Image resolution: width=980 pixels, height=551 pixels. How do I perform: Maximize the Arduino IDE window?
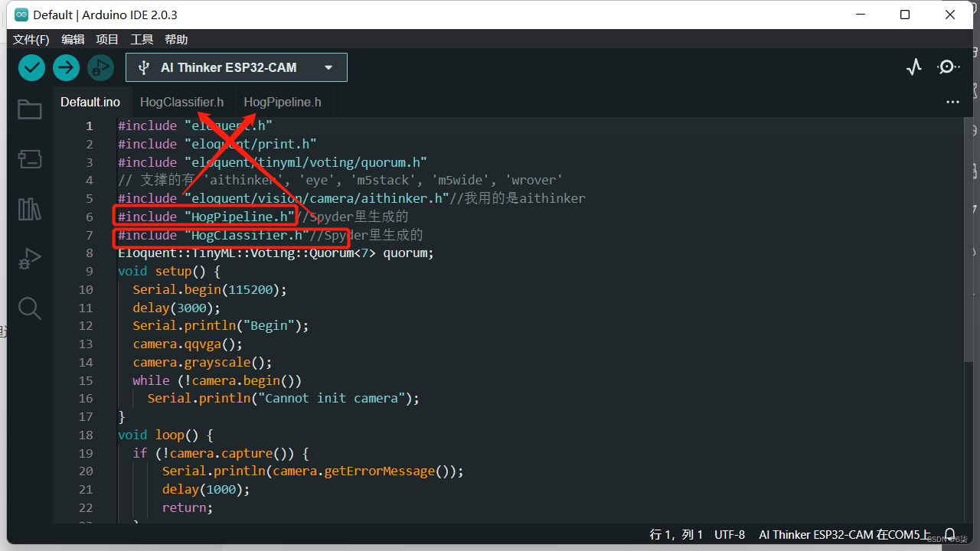[905, 15]
